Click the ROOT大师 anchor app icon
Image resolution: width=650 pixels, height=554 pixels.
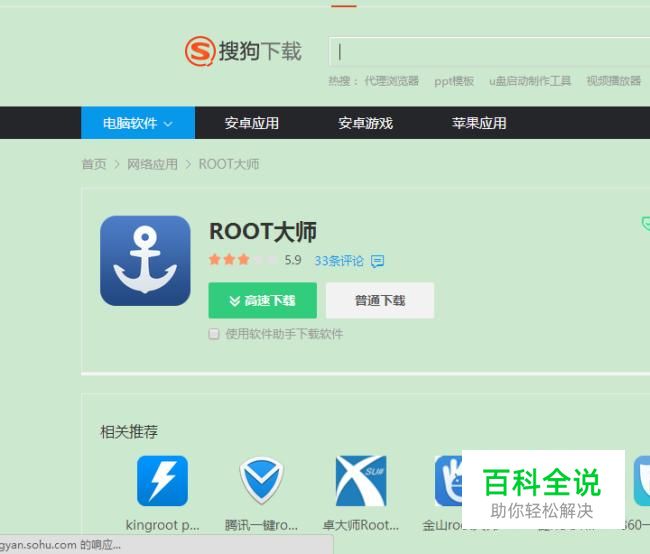pos(145,261)
